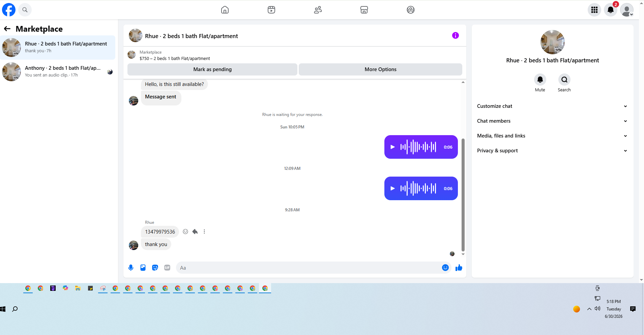This screenshot has height=335, width=644.
Task: Seek within the 10:05 PM audio waveform
Action: [418, 147]
